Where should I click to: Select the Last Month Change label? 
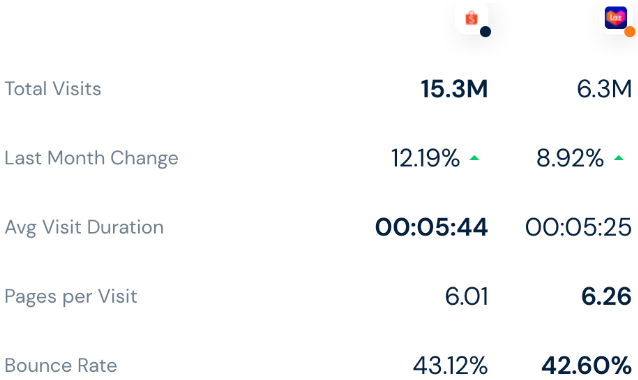pyautogui.click(x=92, y=158)
